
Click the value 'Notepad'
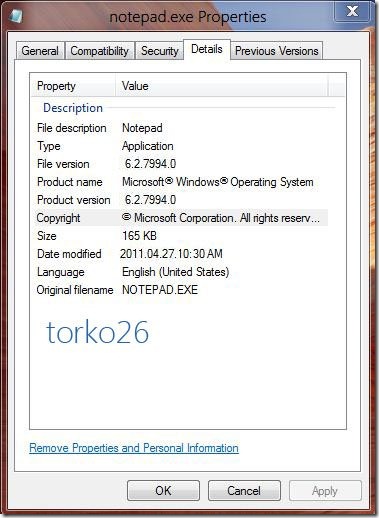(x=142, y=128)
